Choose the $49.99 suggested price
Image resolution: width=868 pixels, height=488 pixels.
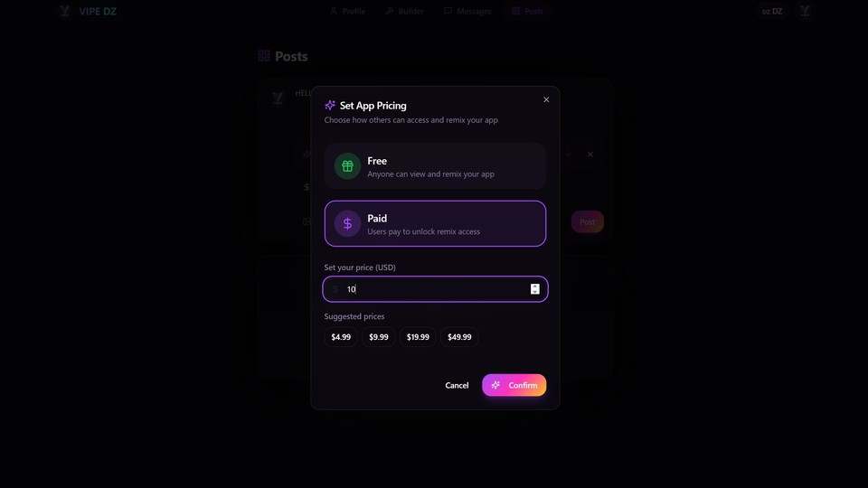459,337
